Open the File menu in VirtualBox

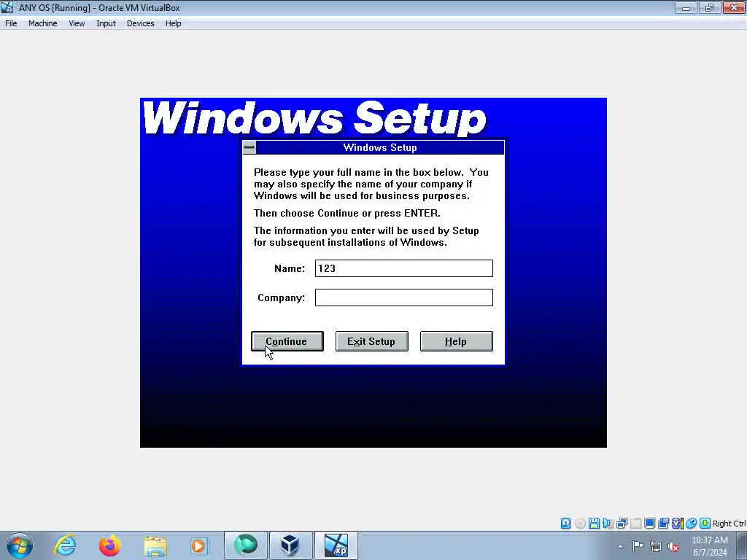pos(11,23)
